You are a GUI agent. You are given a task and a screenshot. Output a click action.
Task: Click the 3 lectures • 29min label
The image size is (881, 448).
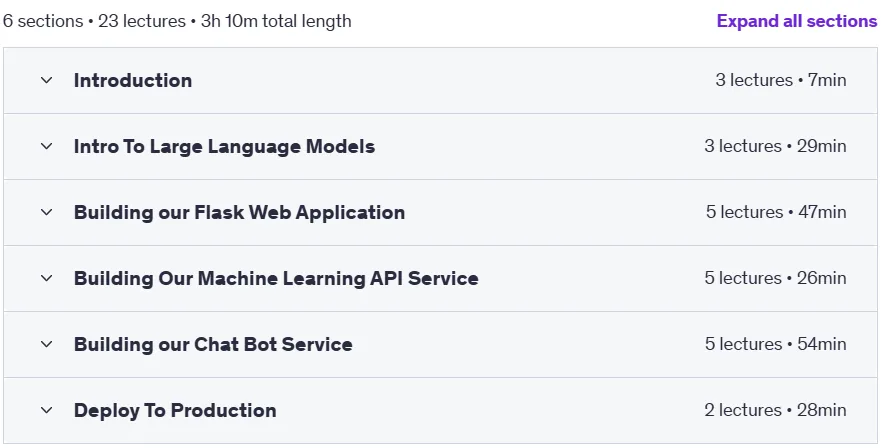[x=775, y=146]
